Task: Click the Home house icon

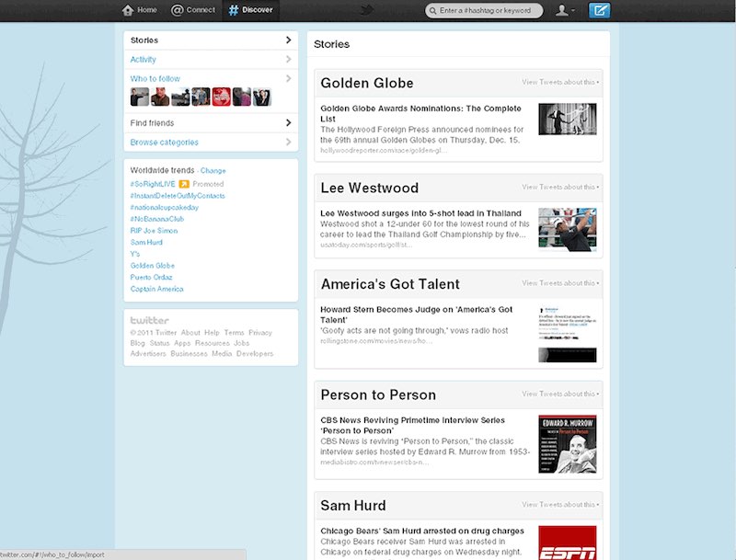Action: tap(128, 10)
